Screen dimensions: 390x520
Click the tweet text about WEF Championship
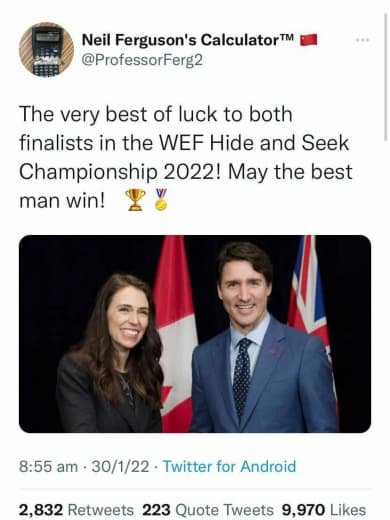click(186, 157)
